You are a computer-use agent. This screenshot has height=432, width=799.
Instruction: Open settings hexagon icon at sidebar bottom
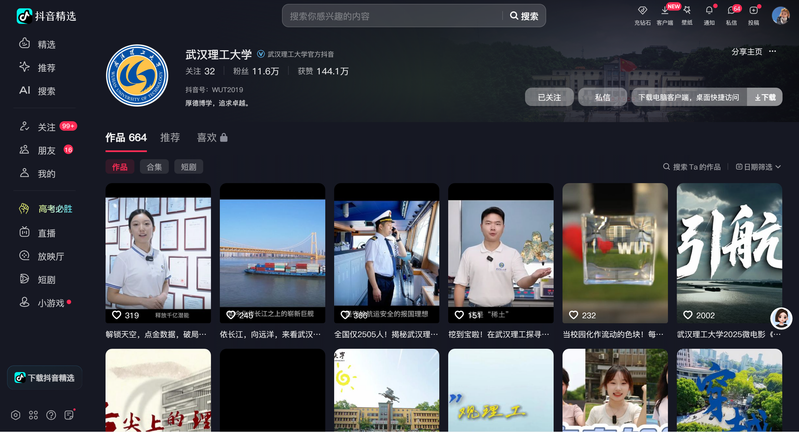point(16,415)
